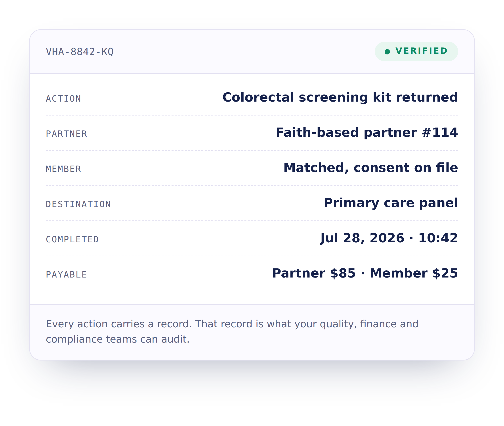Screen dimensions: 504x426
Task: Select Partner $85 payable amount
Action: [x=314, y=273]
